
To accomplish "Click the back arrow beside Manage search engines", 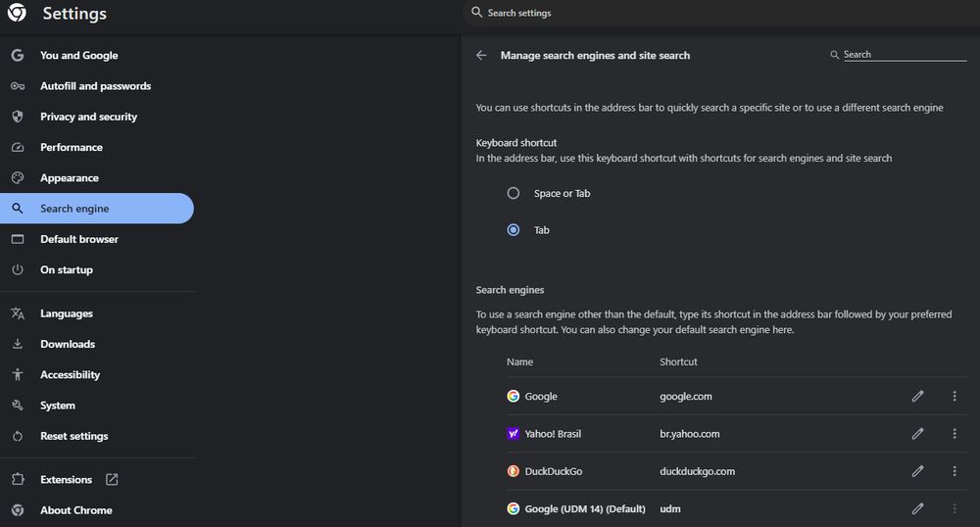I will 481,56.
